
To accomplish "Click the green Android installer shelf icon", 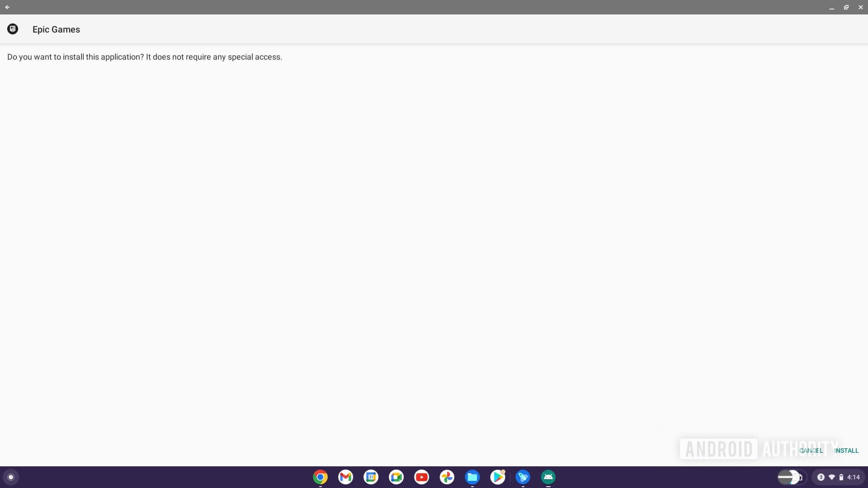I will pyautogui.click(x=548, y=477).
